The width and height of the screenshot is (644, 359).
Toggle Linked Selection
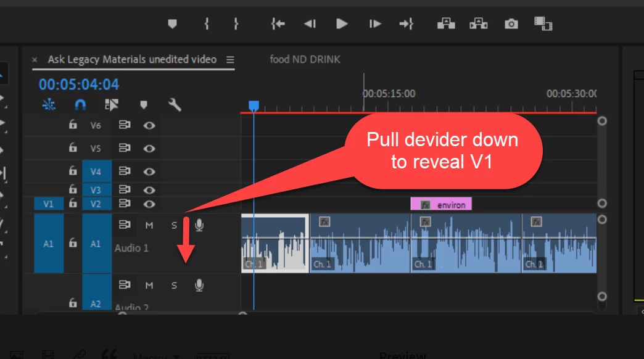(x=112, y=105)
